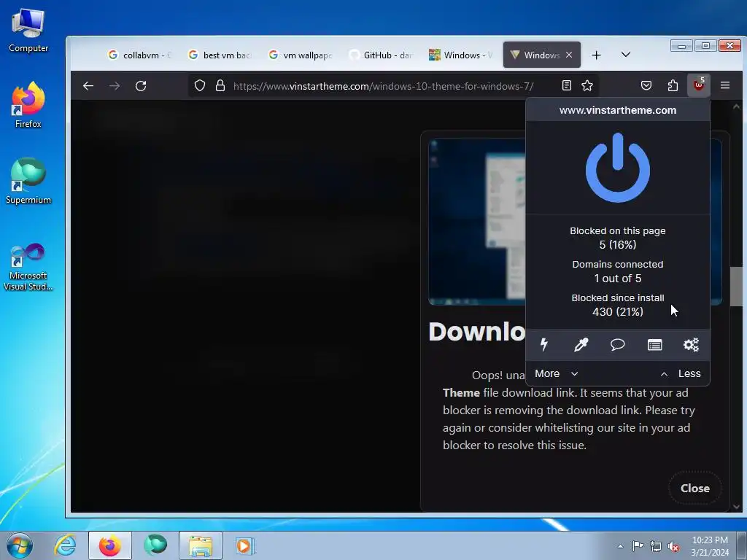Save page to Pocket icon
Screen dimensions: 747x560
[x=646, y=86]
